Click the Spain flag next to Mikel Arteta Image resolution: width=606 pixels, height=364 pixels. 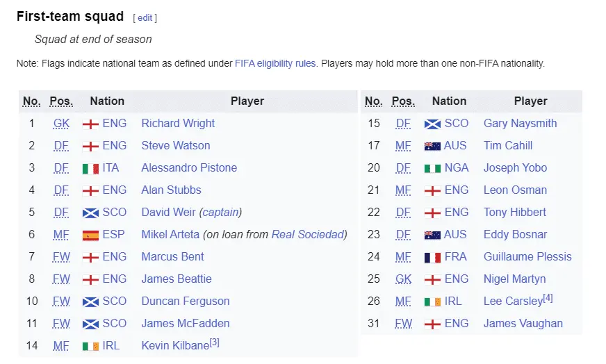[x=90, y=235]
